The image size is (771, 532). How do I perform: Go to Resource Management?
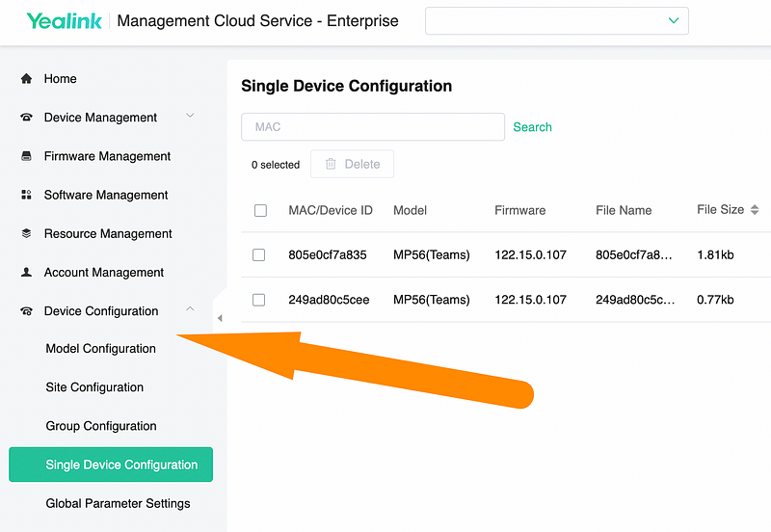tap(108, 233)
